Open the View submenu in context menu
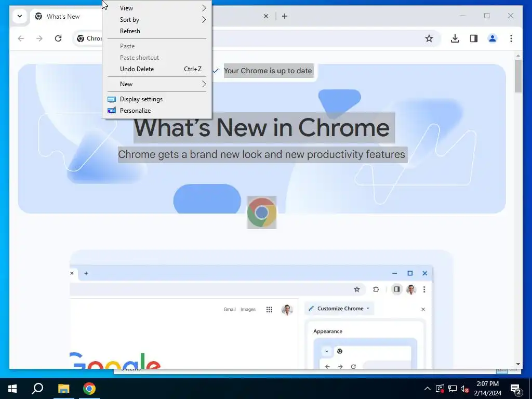Image resolution: width=532 pixels, height=399 pixels. point(157,8)
